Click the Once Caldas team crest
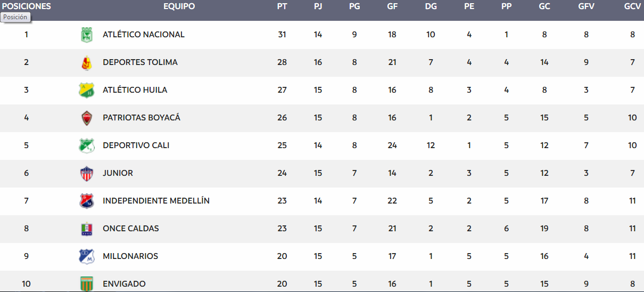The image size is (644, 292). pos(86,229)
